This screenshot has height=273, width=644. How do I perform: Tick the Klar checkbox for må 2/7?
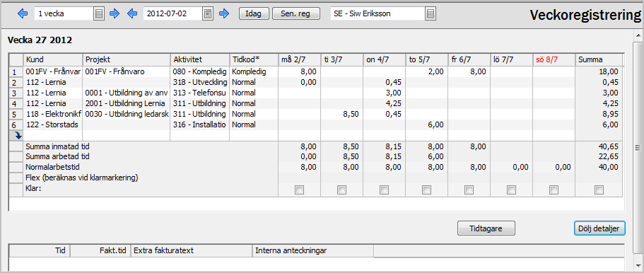click(300, 190)
